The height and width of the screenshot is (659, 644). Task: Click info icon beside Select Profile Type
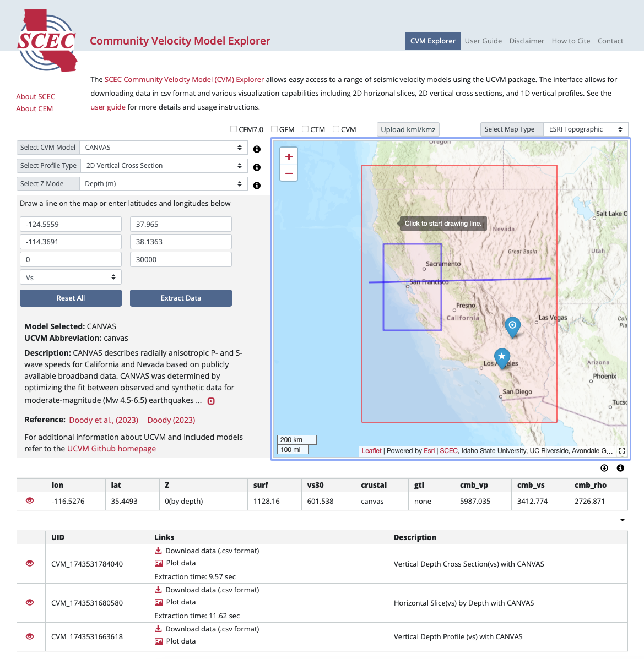pyautogui.click(x=257, y=167)
